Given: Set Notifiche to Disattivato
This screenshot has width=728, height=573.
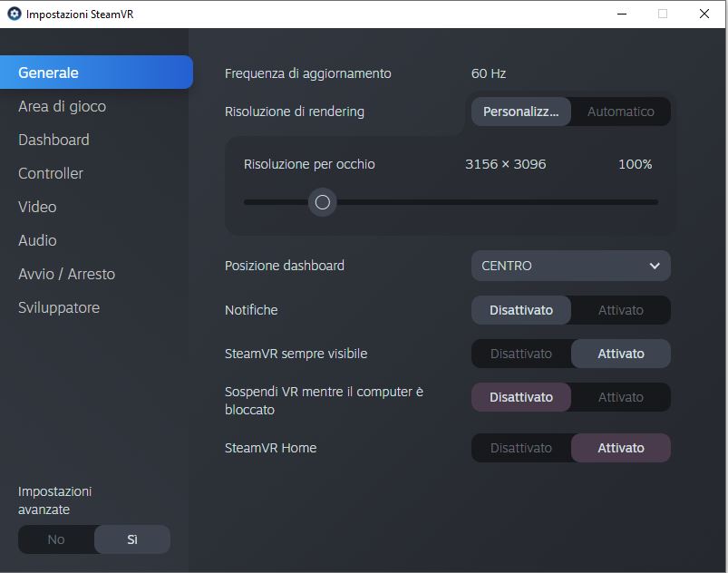Looking at the screenshot, I should coord(521,310).
